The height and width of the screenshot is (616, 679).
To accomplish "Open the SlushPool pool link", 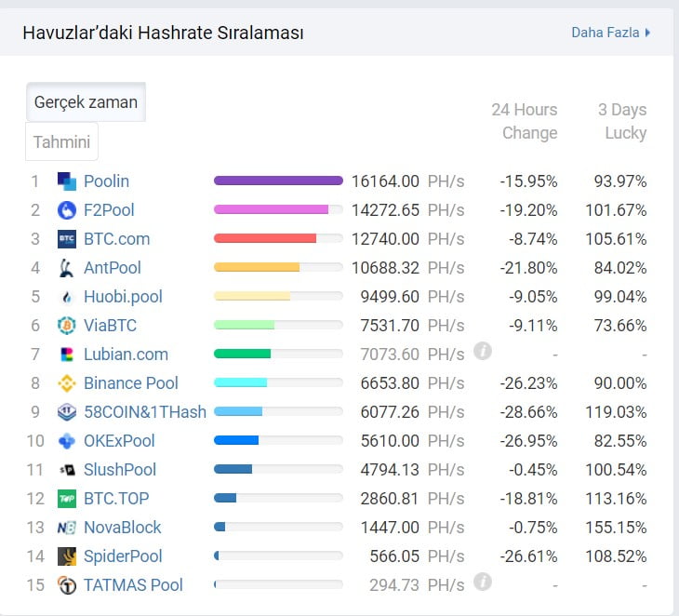I will pyautogui.click(x=120, y=470).
